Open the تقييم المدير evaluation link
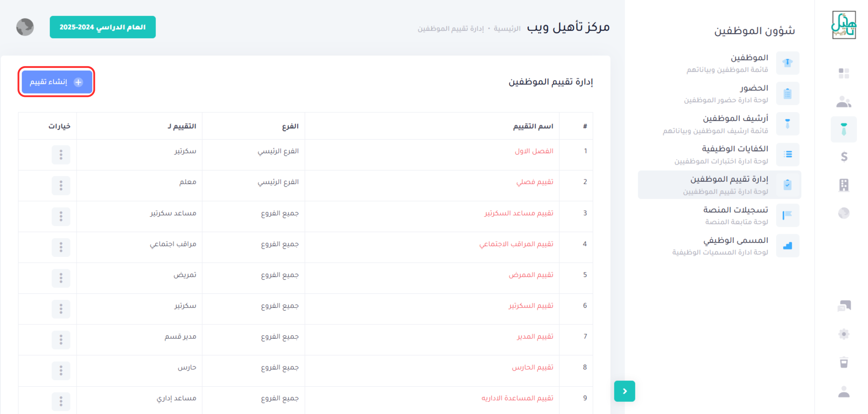The image size is (868, 414). [535, 337]
